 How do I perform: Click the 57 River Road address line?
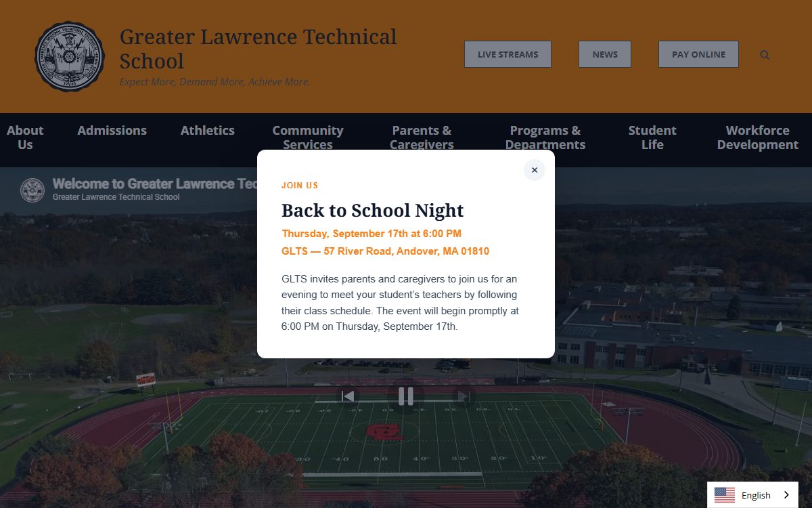385,251
